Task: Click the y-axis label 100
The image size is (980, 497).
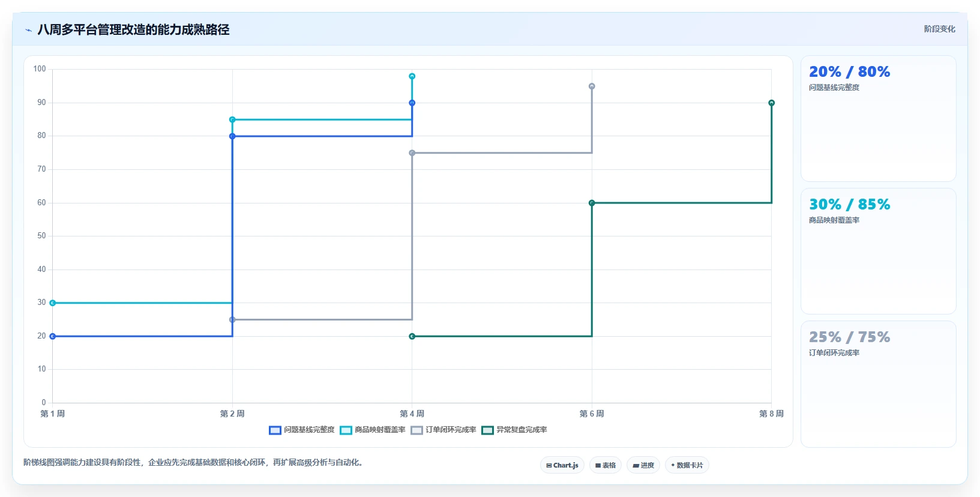Action: tap(40, 69)
